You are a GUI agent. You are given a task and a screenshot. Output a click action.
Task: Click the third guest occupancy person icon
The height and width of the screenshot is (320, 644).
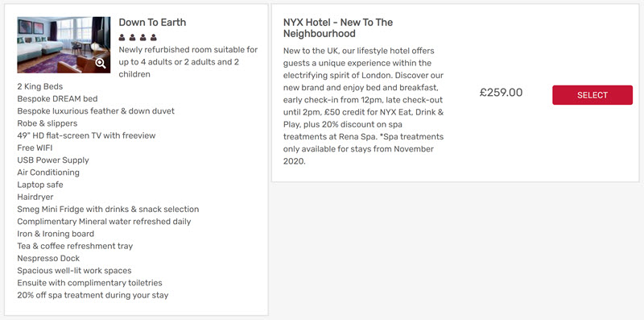pos(143,37)
